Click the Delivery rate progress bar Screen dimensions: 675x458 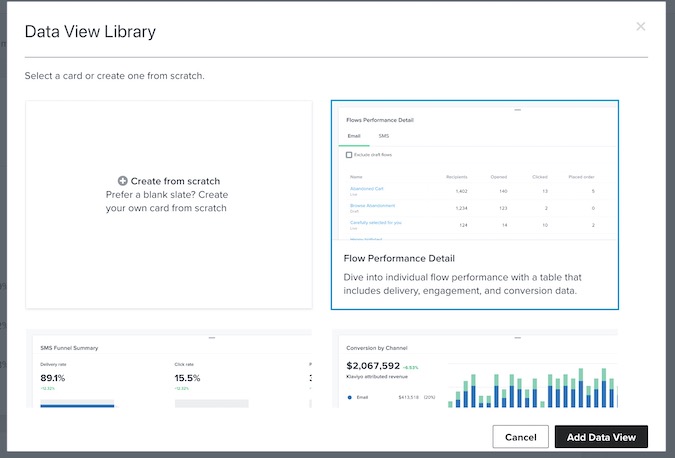click(77, 404)
